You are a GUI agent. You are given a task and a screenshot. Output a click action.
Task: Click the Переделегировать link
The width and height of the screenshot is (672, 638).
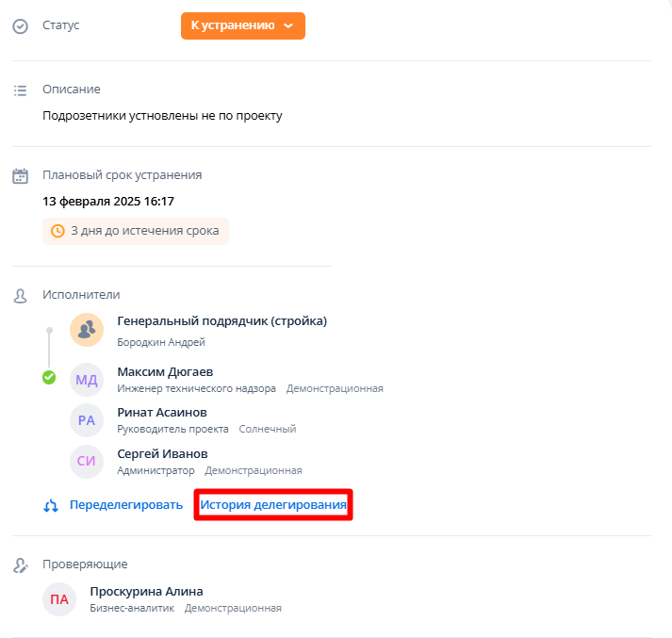(x=126, y=505)
